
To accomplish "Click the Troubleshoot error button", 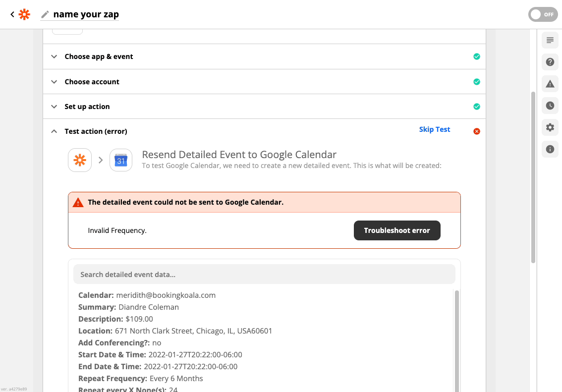I will 397,230.
